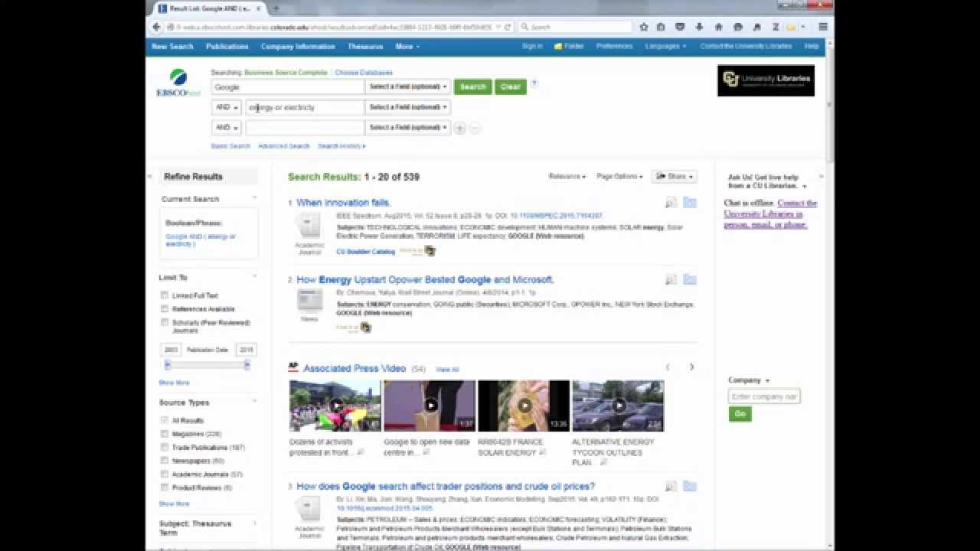Remove a search row with minus icon

(475, 129)
